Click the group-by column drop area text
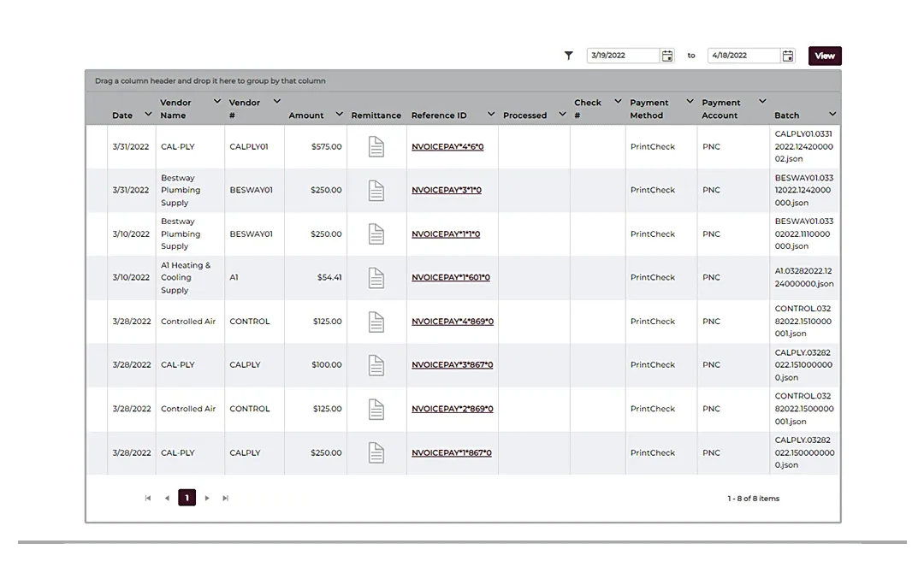Viewport: 924px width, 573px height. (x=210, y=80)
